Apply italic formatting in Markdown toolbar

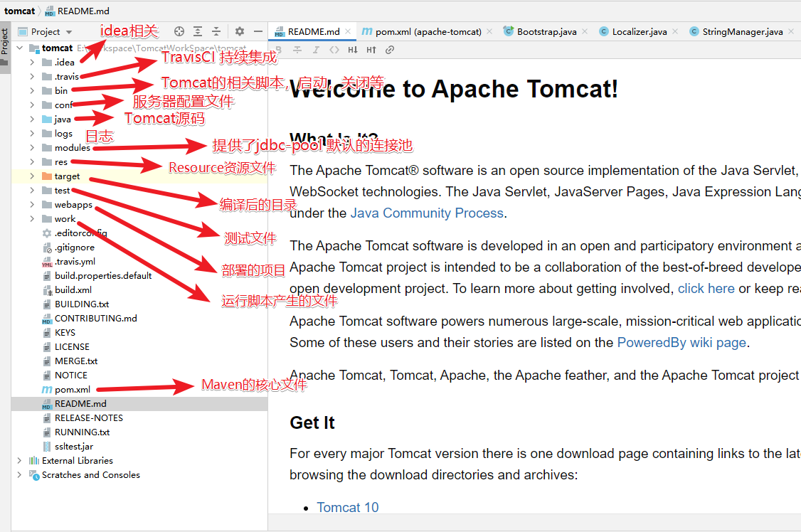[x=316, y=50]
